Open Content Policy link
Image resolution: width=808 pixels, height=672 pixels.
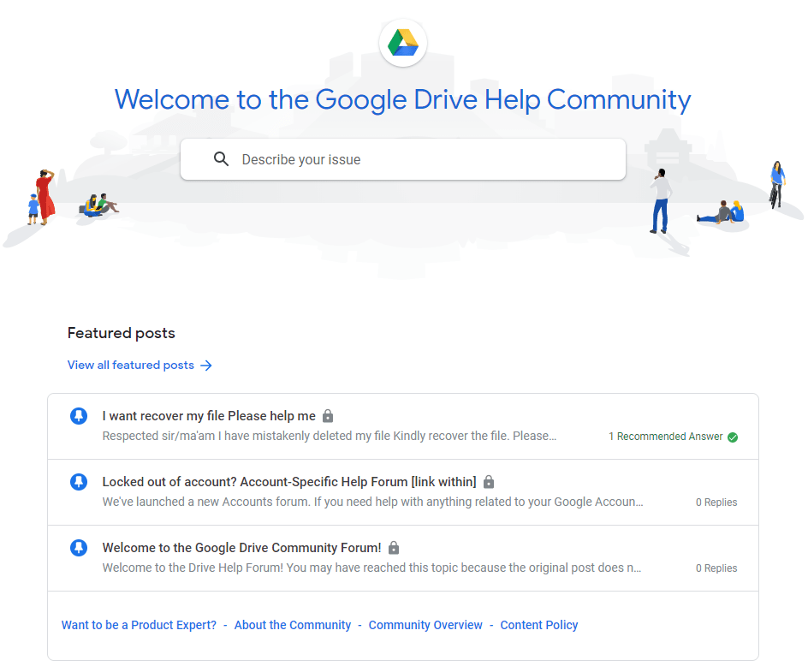tap(539, 625)
